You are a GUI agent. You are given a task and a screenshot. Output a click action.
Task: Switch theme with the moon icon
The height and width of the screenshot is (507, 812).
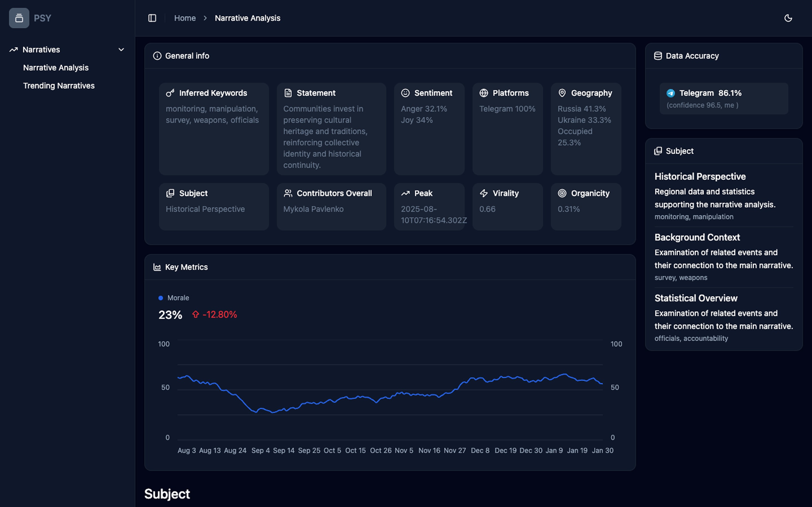(x=788, y=18)
